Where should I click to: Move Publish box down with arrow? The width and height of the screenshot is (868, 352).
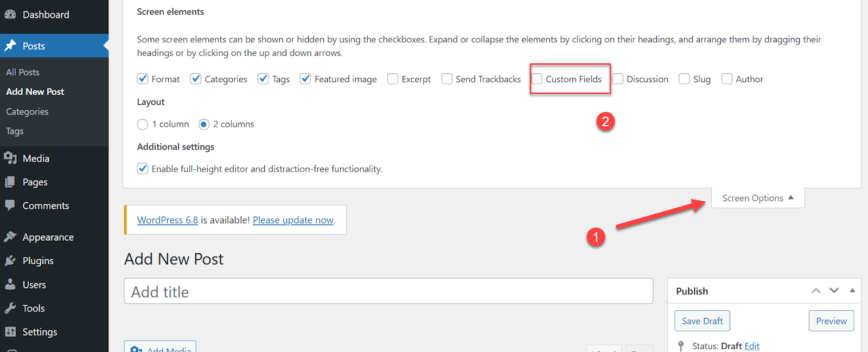834,291
